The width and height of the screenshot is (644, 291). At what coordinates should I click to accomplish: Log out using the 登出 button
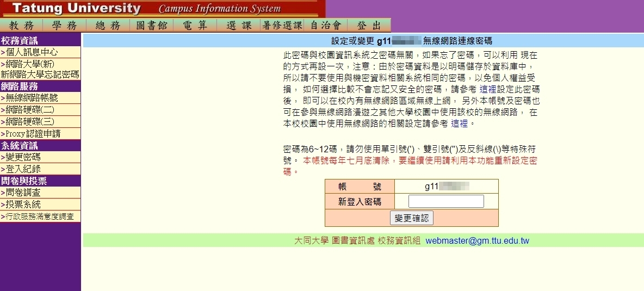(369, 25)
